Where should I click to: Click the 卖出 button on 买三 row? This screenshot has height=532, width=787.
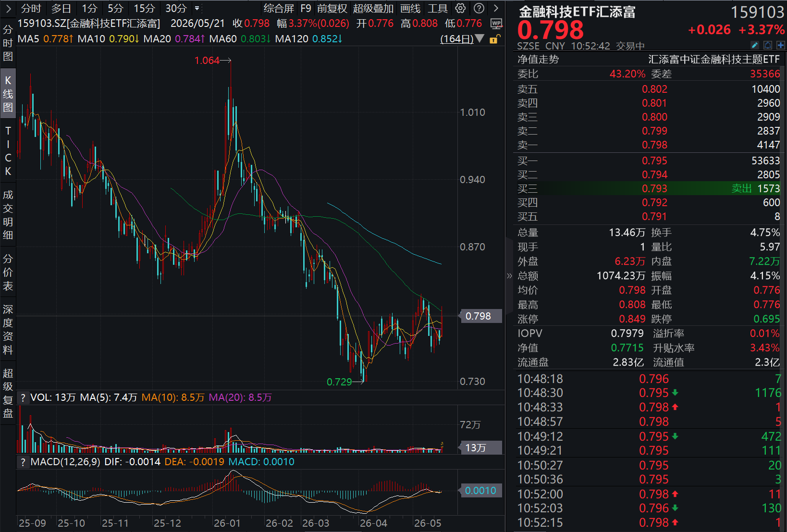click(x=741, y=188)
